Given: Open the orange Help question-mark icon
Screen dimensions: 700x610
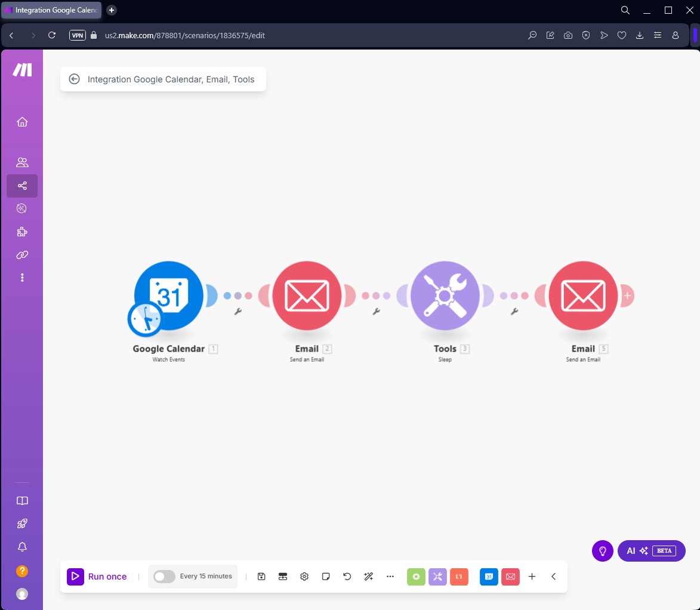Looking at the screenshot, I should (22, 571).
